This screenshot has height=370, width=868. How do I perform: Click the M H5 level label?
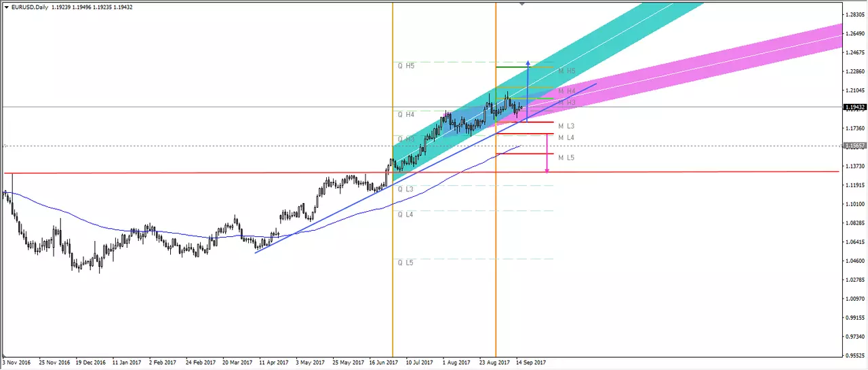[567, 71]
